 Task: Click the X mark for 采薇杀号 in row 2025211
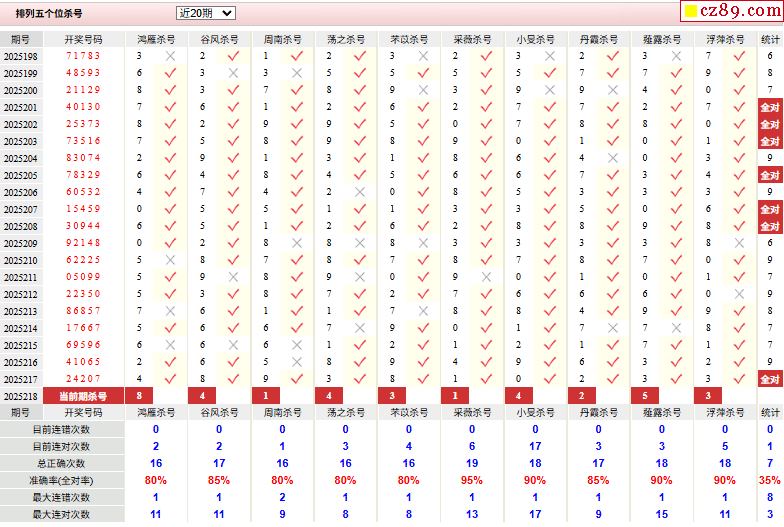point(486,277)
